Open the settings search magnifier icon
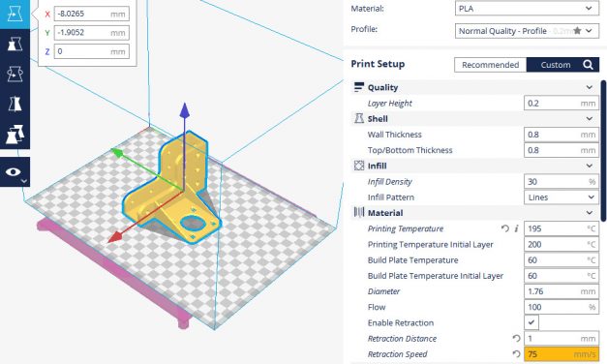 click(x=588, y=65)
